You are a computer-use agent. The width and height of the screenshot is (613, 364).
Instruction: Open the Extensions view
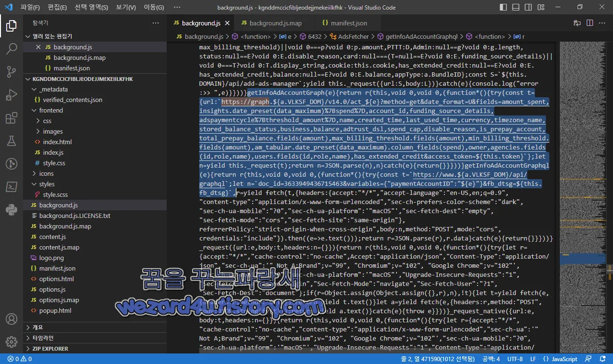11,118
